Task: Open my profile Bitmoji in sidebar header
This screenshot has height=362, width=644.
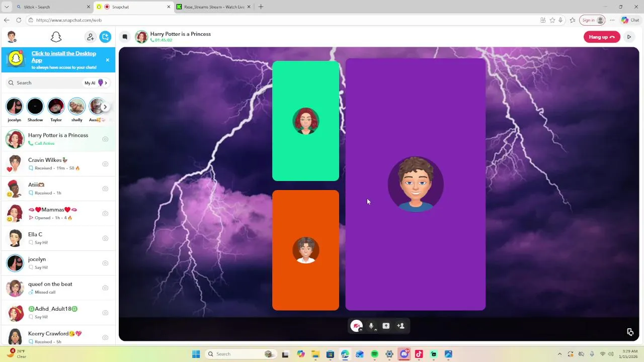Action: (x=12, y=37)
